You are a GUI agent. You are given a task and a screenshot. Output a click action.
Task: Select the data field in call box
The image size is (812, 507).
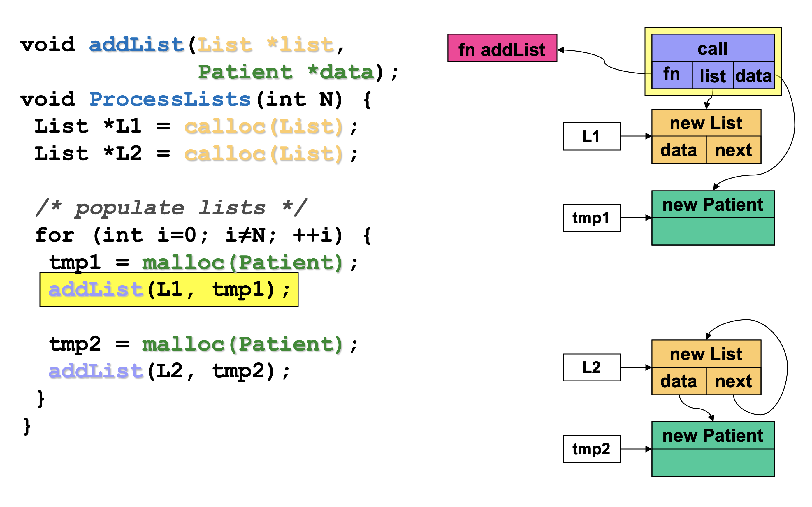(x=753, y=76)
